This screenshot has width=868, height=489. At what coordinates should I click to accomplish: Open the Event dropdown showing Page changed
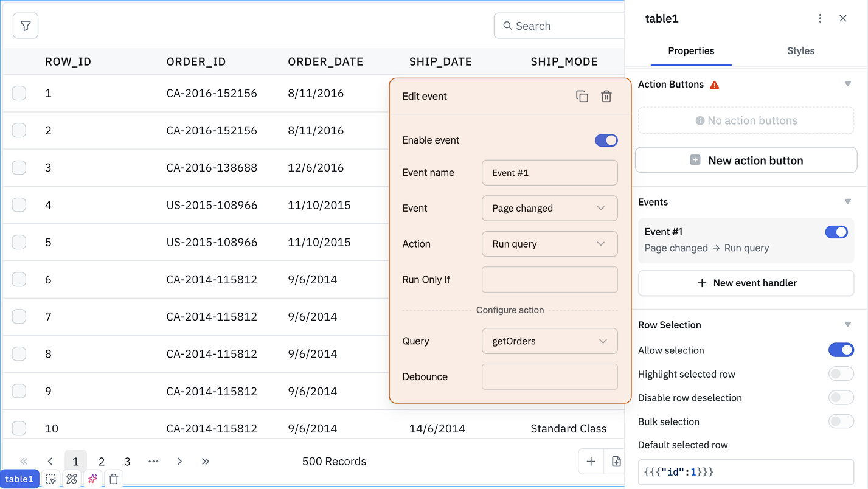point(550,208)
